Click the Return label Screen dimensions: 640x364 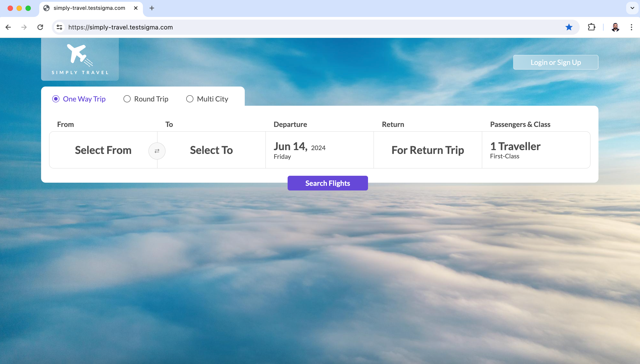[393, 124]
